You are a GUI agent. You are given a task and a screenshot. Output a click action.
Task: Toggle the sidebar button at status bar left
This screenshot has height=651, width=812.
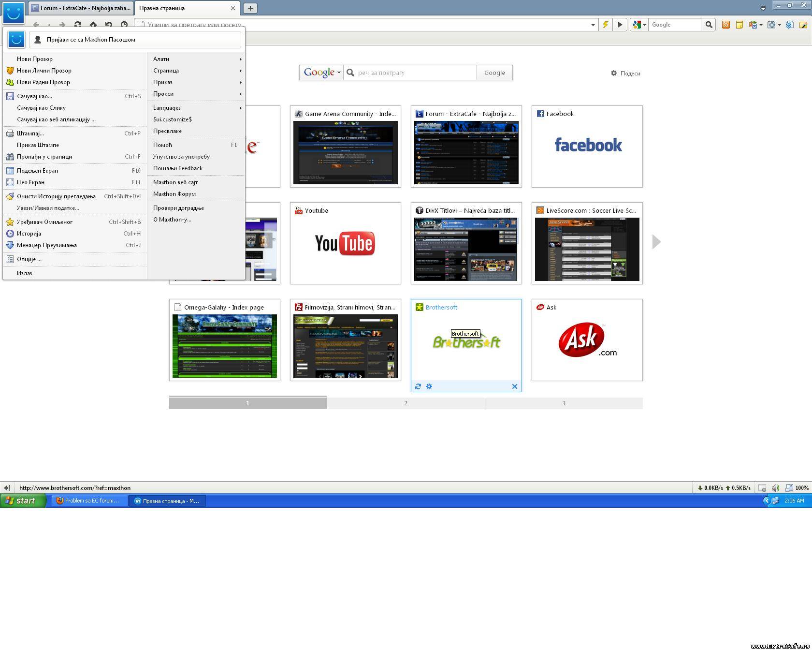(7, 488)
